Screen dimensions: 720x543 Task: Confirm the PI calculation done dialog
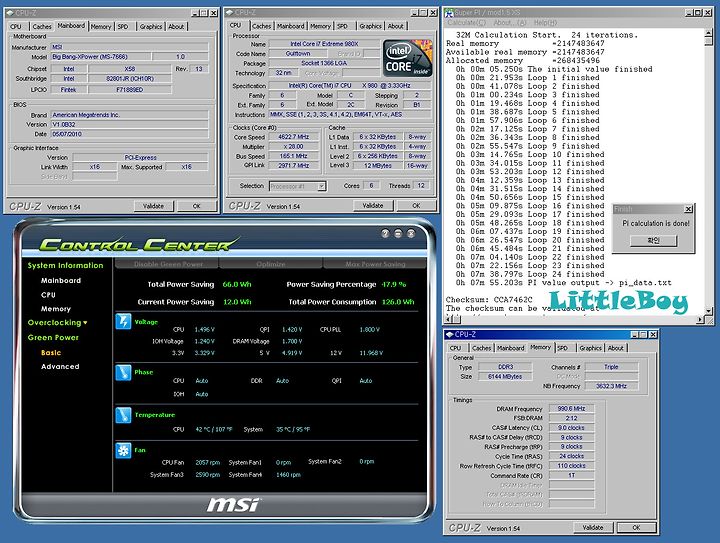pos(653,241)
